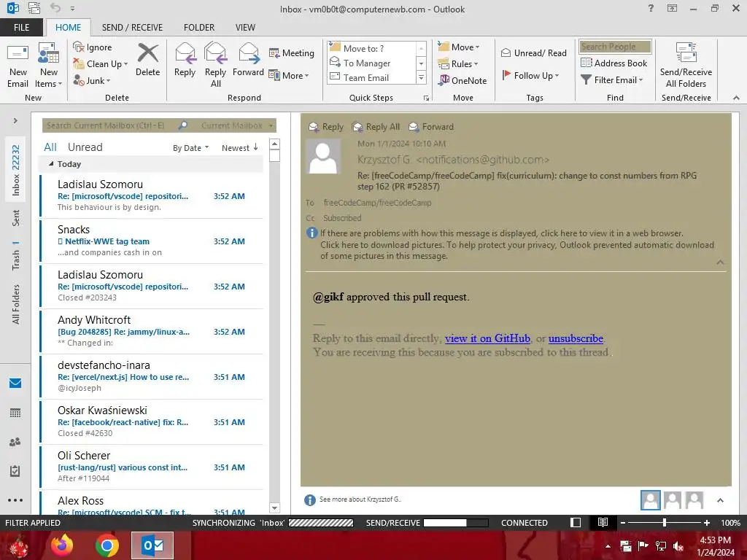Click the zoom slider handle
The width and height of the screenshot is (747, 560).
point(664,523)
